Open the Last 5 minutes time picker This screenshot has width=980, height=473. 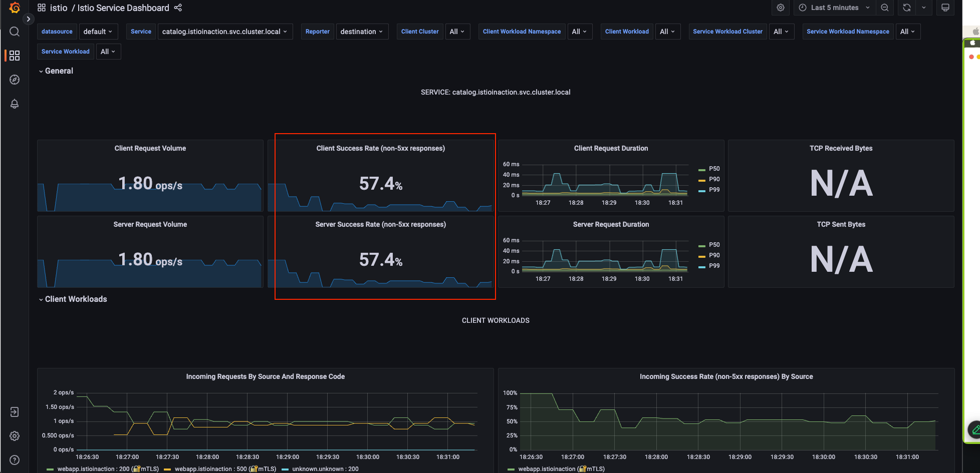(835, 8)
